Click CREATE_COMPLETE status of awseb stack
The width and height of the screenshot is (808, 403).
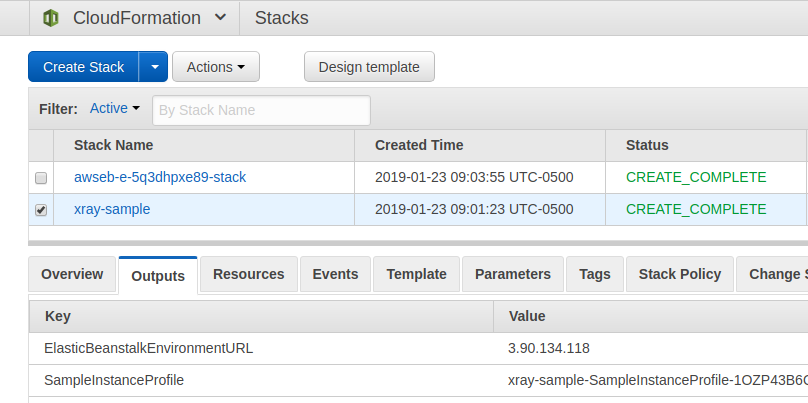click(696, 177)
